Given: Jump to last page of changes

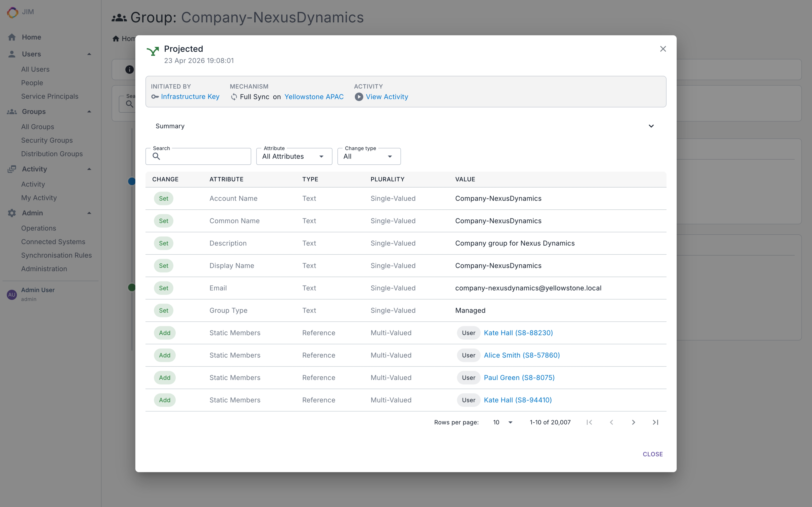Looking at the screenshot, I should pyautogui.click(x=655, y=422).
